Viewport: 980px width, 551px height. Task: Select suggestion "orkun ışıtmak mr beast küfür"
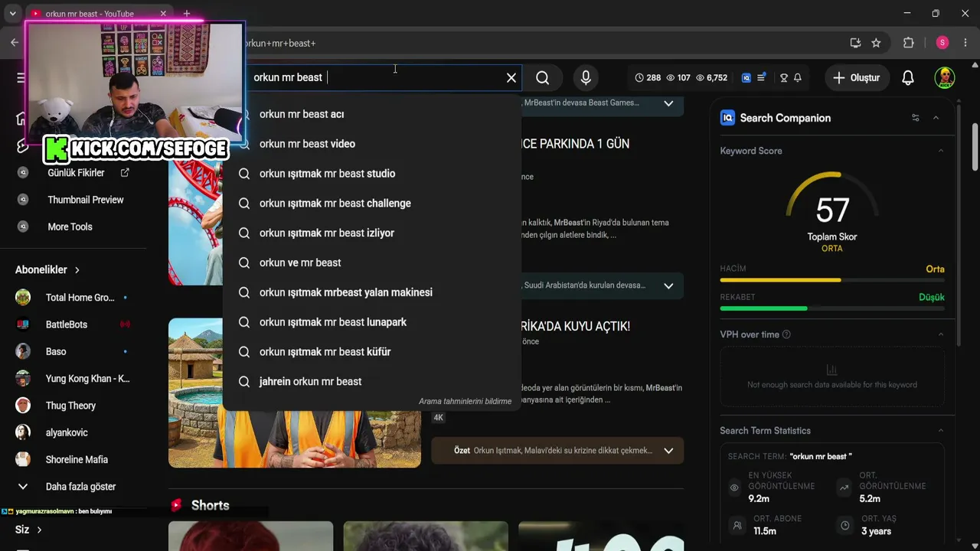372,352
